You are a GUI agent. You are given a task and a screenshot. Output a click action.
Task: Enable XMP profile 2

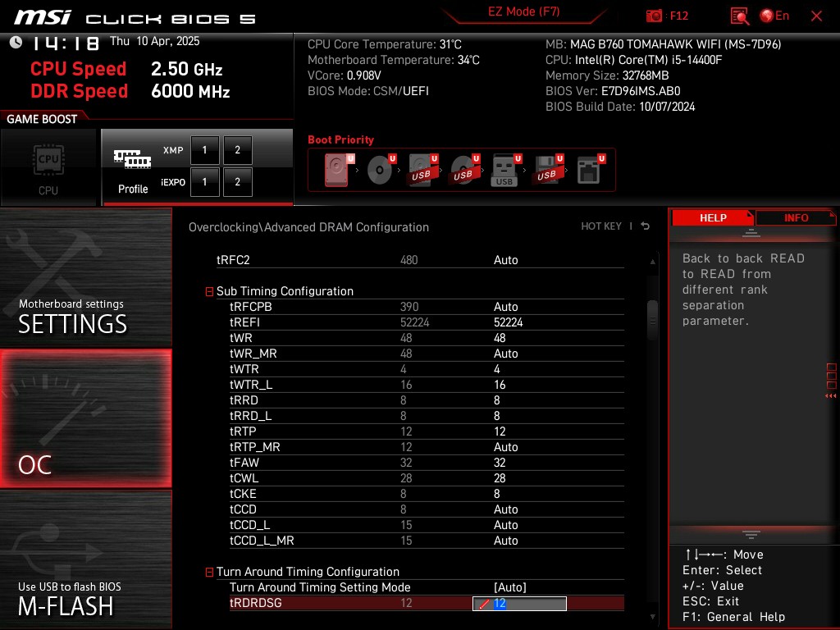237,150
